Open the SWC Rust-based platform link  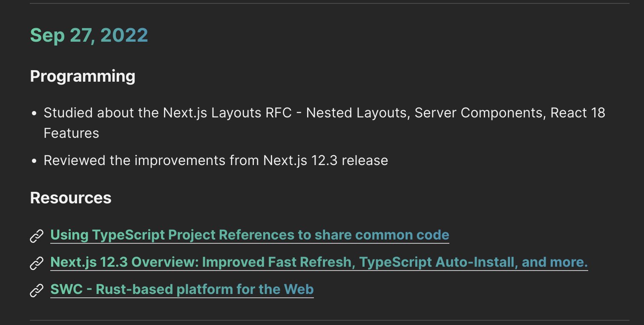[182, 289]
